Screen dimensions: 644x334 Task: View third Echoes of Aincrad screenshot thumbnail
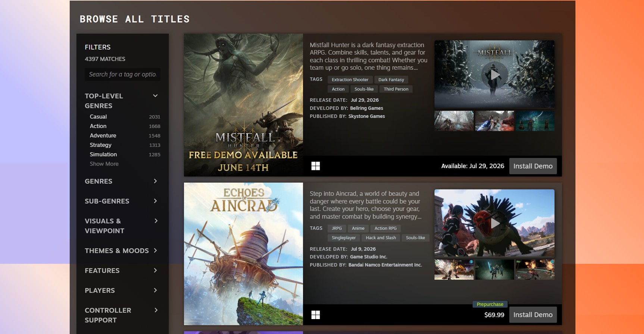pos(535,270)
